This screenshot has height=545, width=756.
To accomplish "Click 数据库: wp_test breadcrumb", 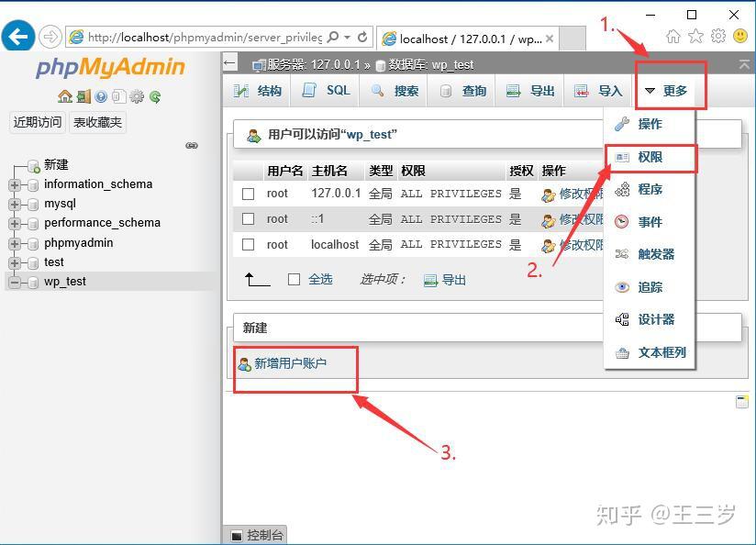I will coord(425,64).
